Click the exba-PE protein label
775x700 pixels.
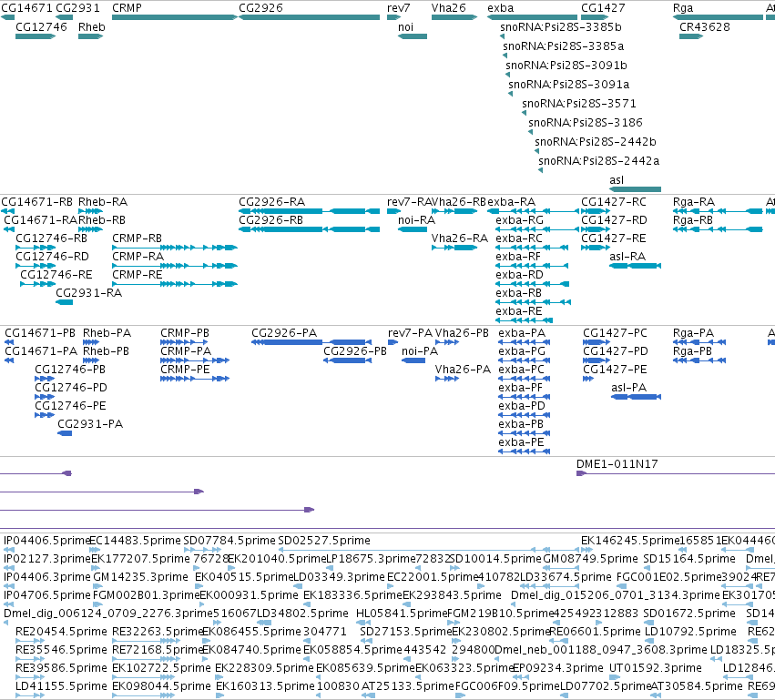(522, 442)
